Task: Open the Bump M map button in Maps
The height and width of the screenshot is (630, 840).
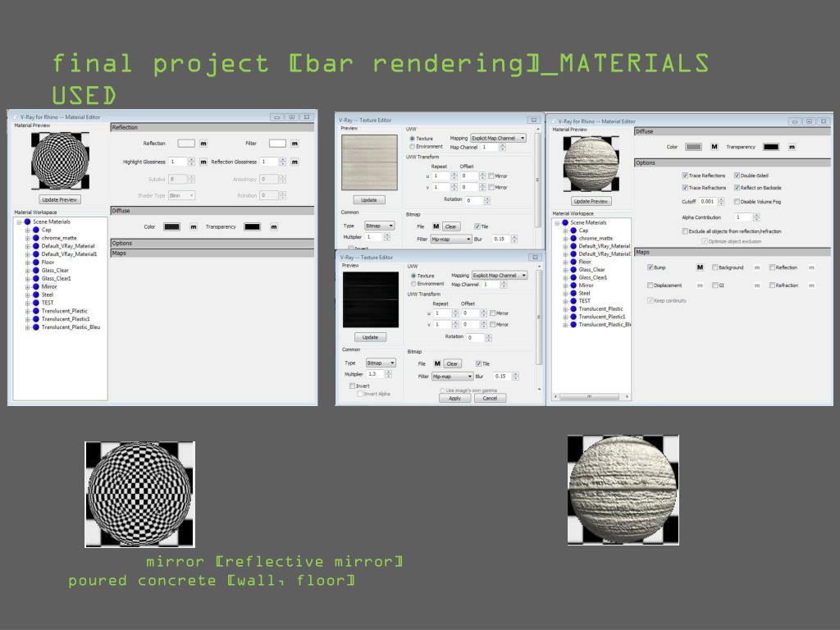Action: point(700,267)
